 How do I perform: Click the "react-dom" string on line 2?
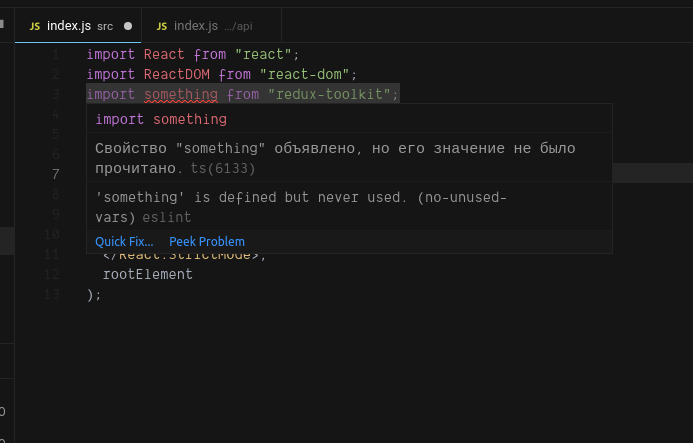coord(305,74)
